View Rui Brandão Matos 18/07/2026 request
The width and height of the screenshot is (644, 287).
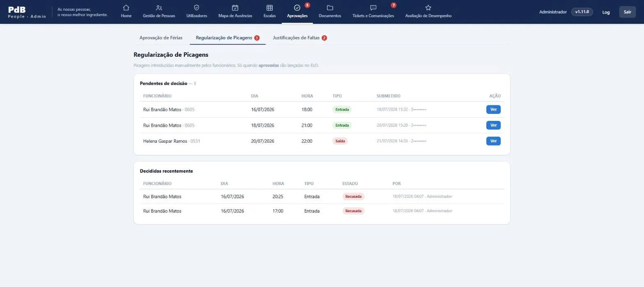point(493,125)
